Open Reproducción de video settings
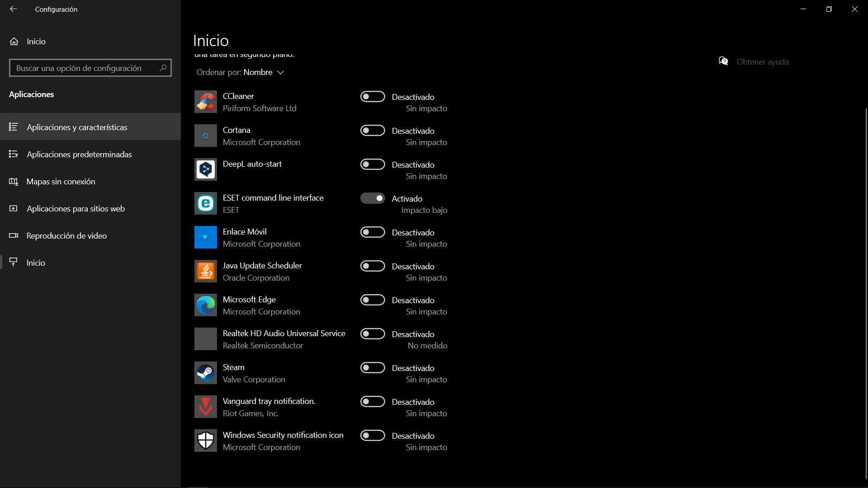The height and width of the screenshot is (488, 868). 90,235
